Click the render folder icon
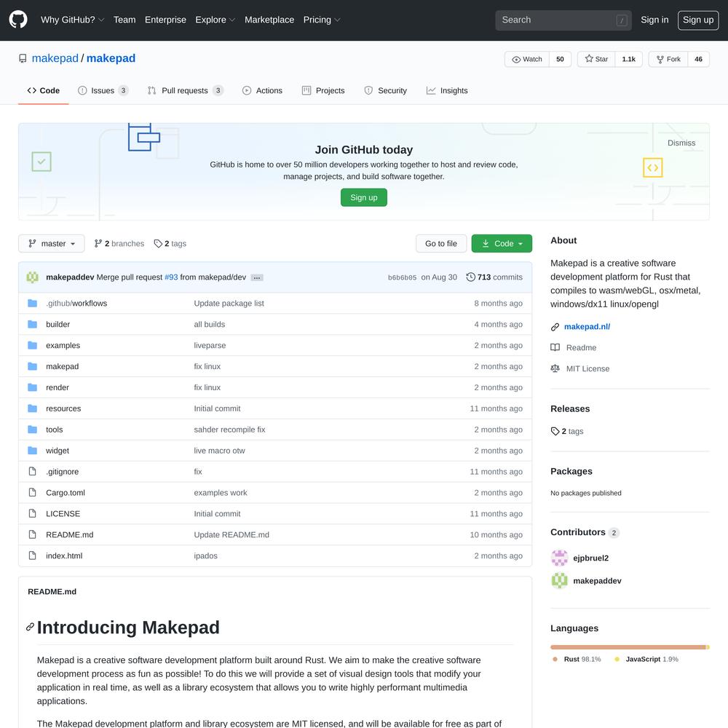This screenshot has width=728, height=728. pyautogui.click(x=32, y=387)
